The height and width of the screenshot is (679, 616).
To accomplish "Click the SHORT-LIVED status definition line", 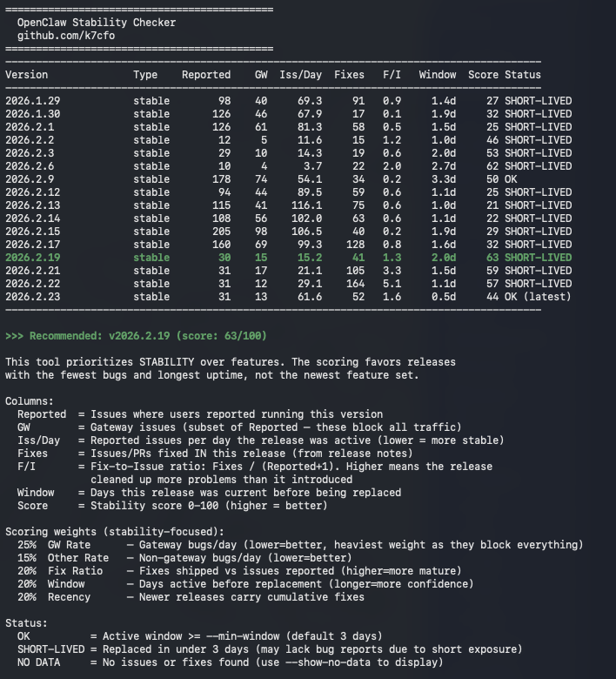I will [270, 649].
